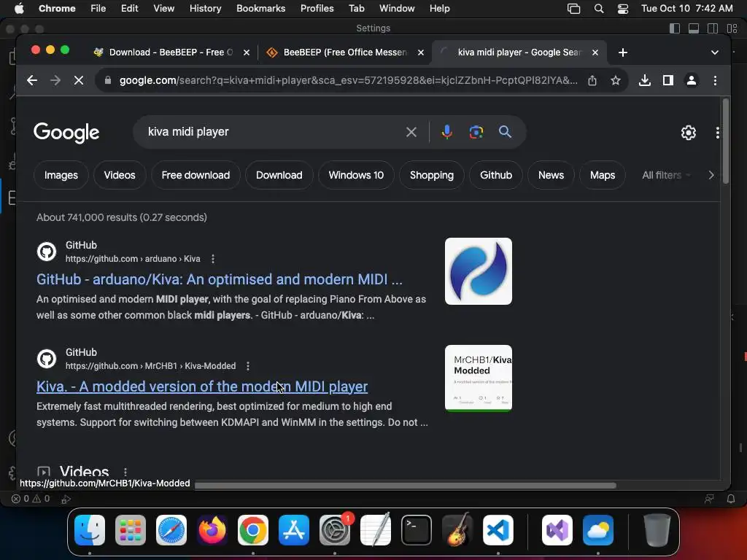Open more options for Kiva-Modded result
This screenshot has height=560, width=747.
(x=248, y=366)
